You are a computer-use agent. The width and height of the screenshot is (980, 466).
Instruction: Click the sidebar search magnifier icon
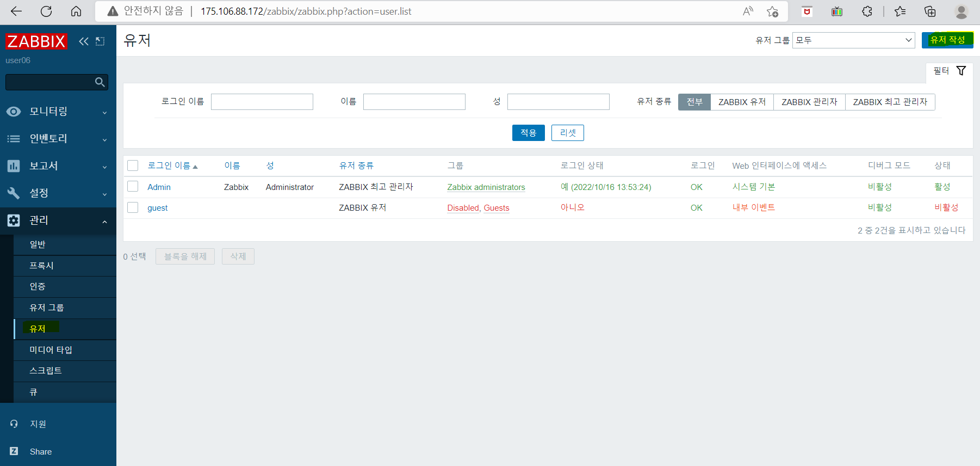100,82
